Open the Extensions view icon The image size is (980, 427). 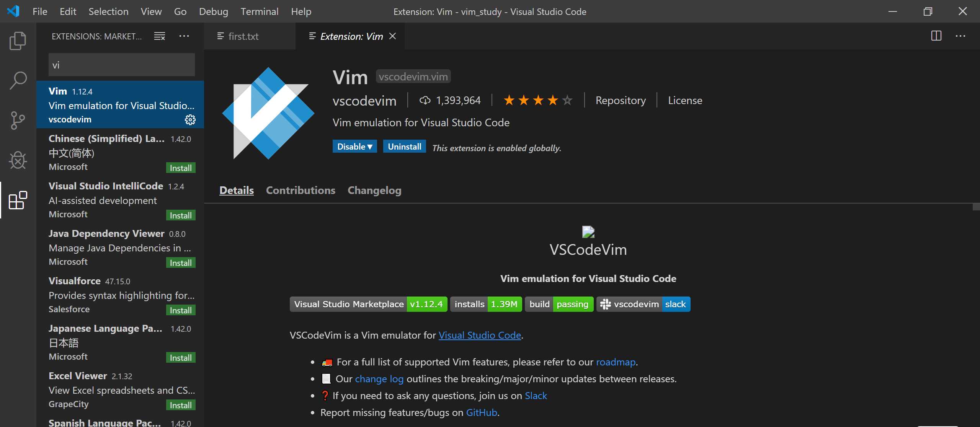(18, 200)
